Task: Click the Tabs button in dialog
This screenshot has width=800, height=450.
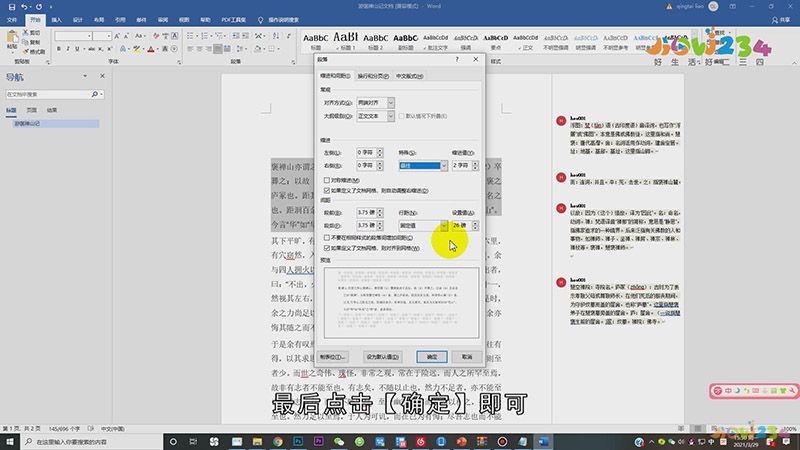Action: point(333,357)
